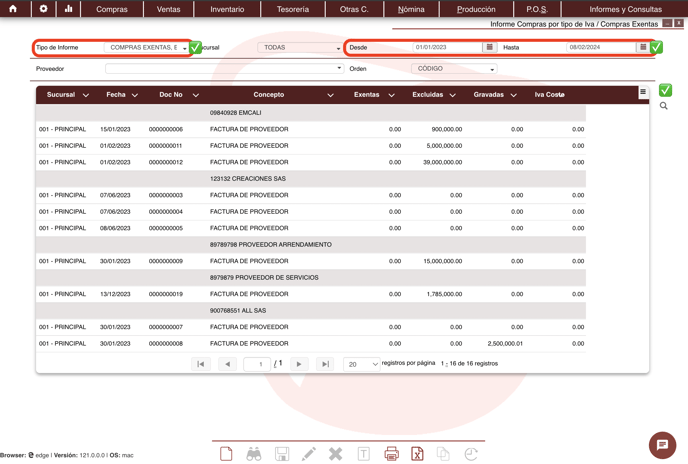Click the Edit pencil icon
Screen dimensions: 688x464
[x=309, y=454]
